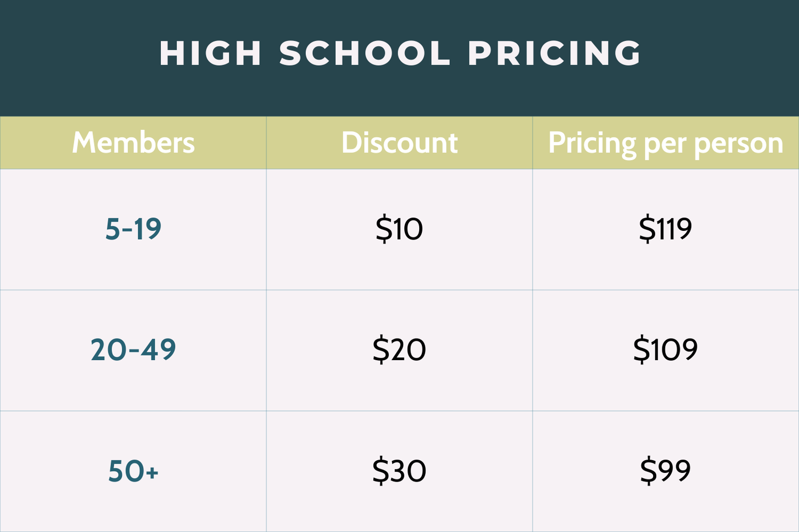This screenshot has height=532, width=799.
Task: Click the word Pricing in the third header
Action: tap(592, 144)
